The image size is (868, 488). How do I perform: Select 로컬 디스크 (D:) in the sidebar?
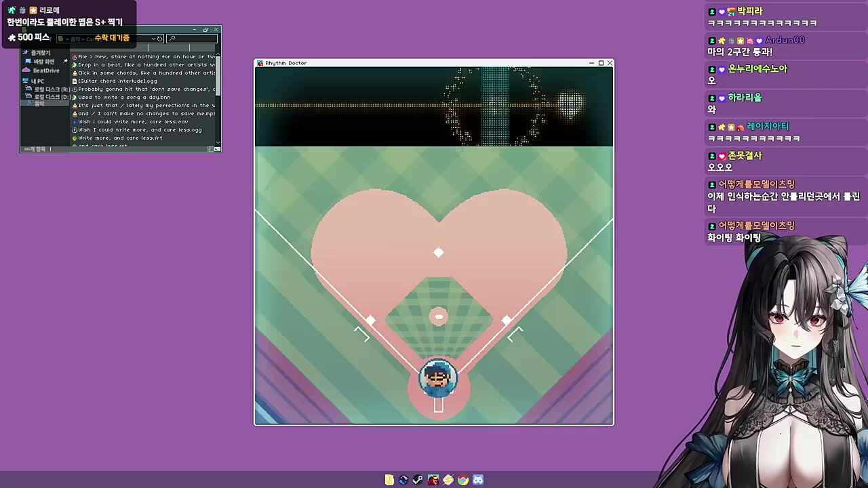click(x=47, y=97)
